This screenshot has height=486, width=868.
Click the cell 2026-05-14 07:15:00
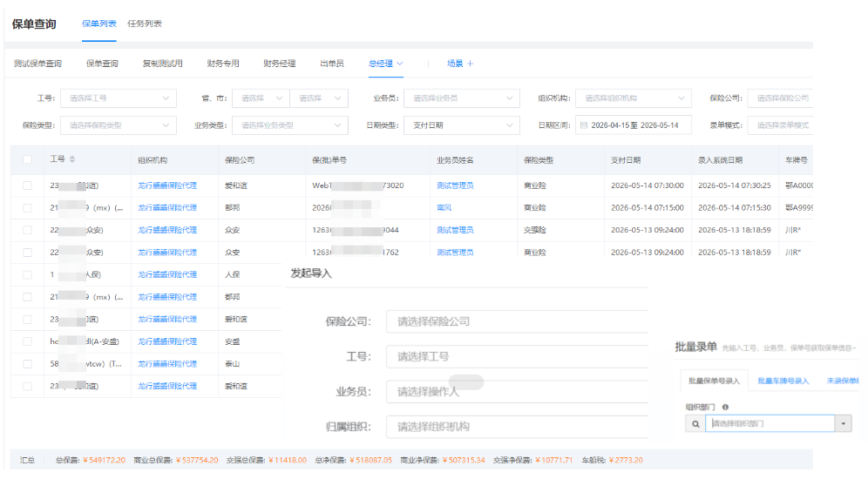(648, 207)
